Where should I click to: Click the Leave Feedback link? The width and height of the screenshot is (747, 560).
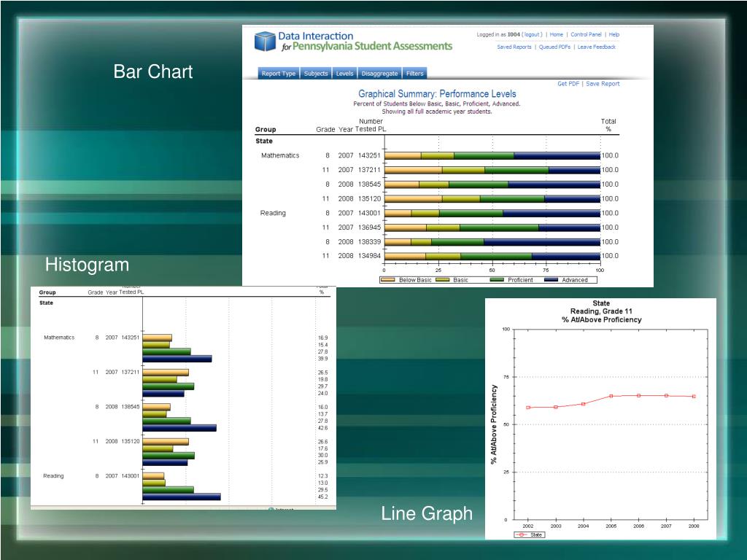coord(597,47)
